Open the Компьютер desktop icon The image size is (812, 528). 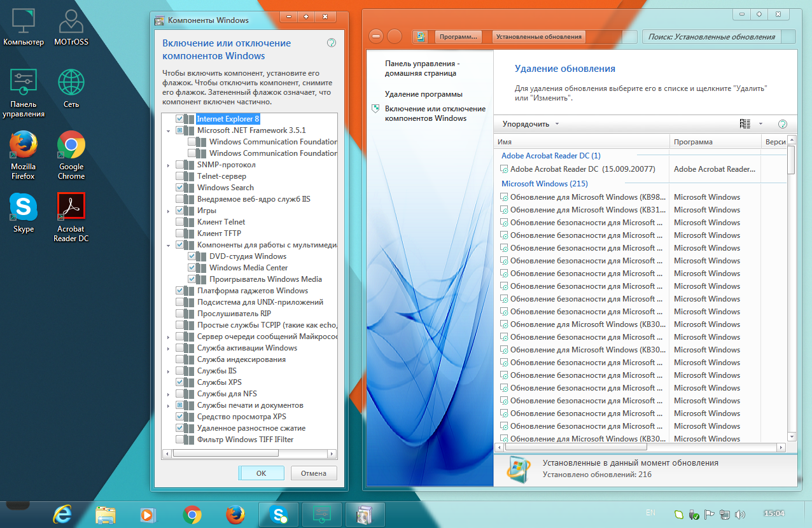(24, 27)
